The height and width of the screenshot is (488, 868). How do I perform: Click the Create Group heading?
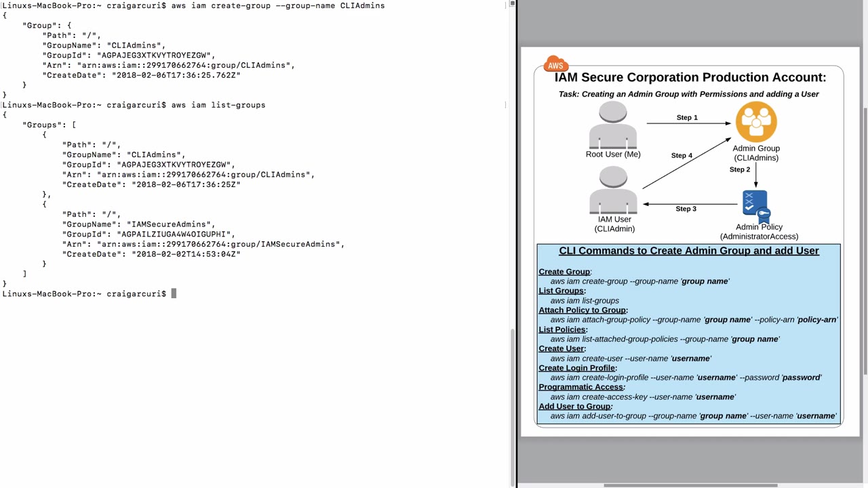[564, 272]
